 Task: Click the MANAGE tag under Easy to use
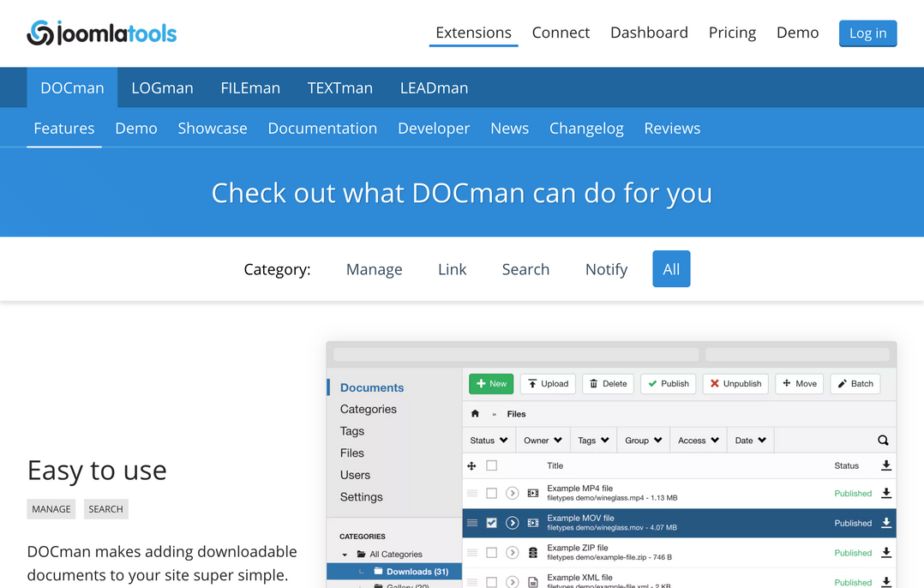(51, 509)
